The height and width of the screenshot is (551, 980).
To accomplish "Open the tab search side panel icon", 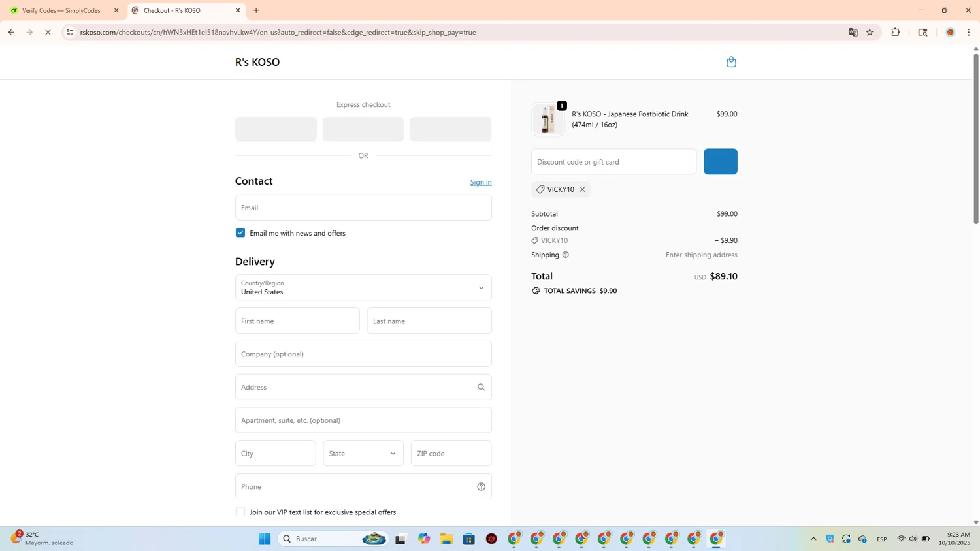I will coord(923,32).
